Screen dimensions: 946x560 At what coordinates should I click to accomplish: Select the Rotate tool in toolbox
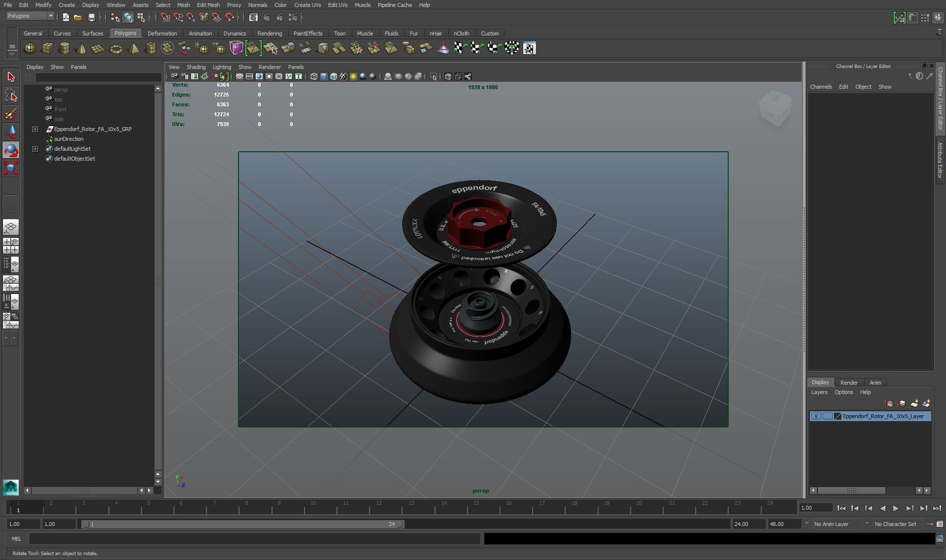tap(11, 150)
